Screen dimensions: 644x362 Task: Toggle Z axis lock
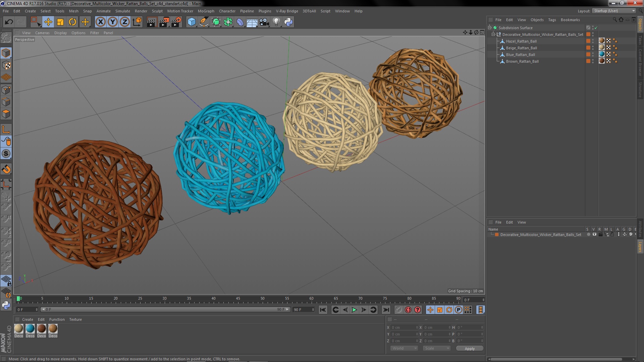125,22
